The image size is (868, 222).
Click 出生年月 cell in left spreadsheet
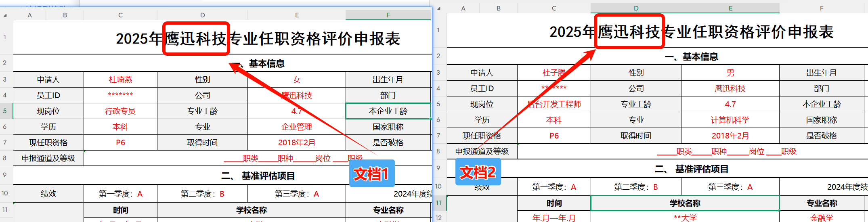pos(388,80)
